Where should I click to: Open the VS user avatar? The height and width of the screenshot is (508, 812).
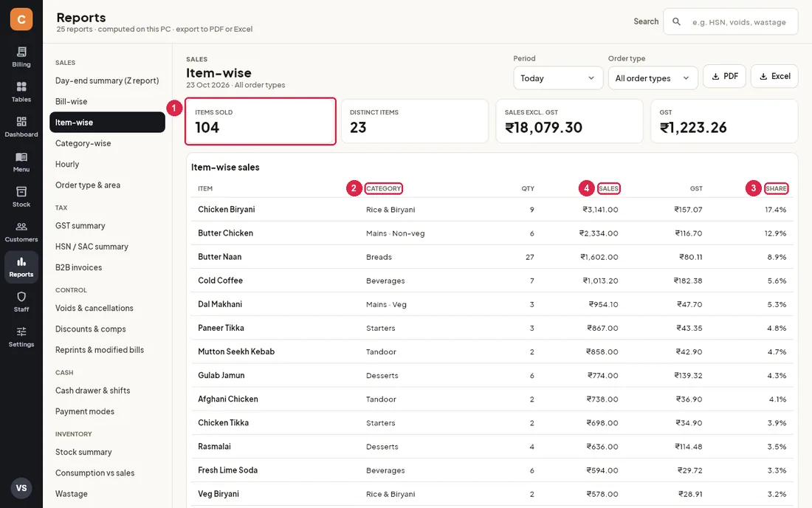(21, 488)
